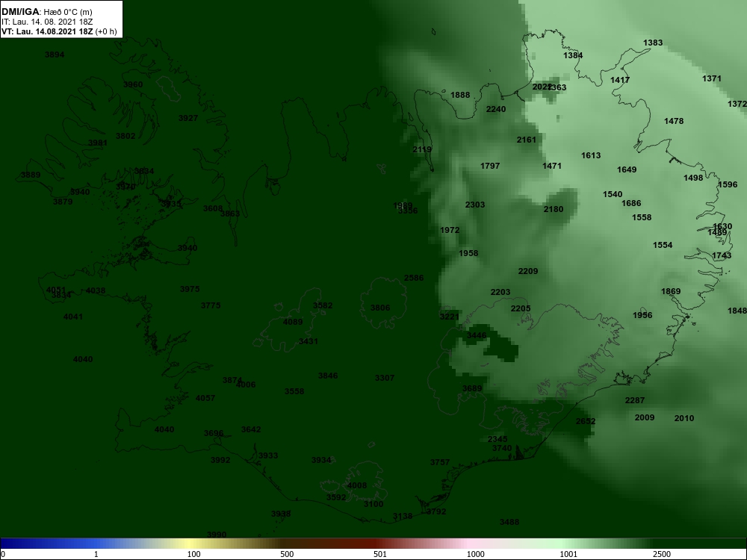Click the map value 3879
This screenshot has width=747, height=560.
tap(63, 202)
